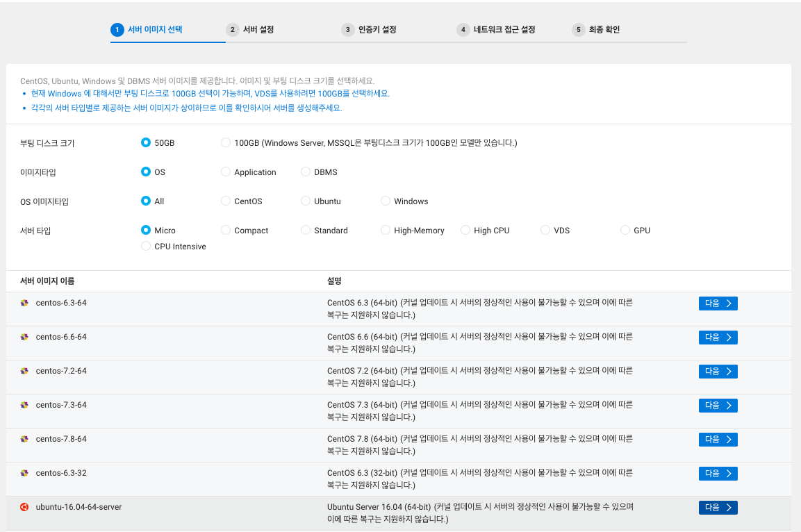Click the centos-7.8-64 image name

(x=61, y=438)
